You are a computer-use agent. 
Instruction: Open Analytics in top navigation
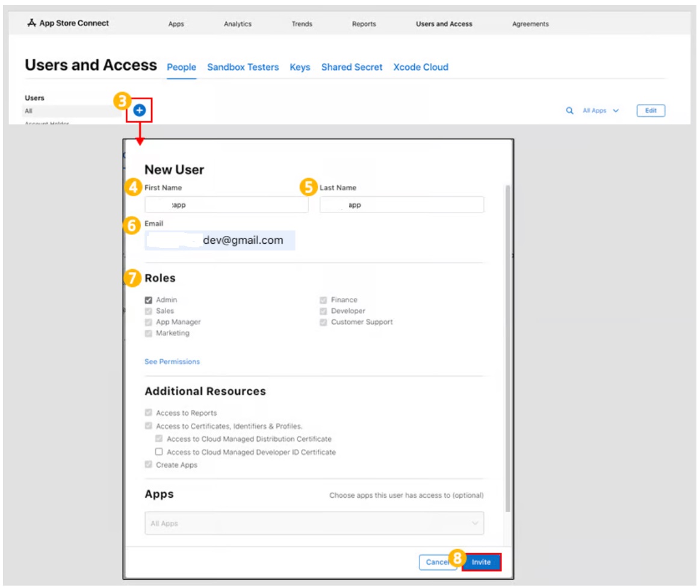tap(238, 24)
